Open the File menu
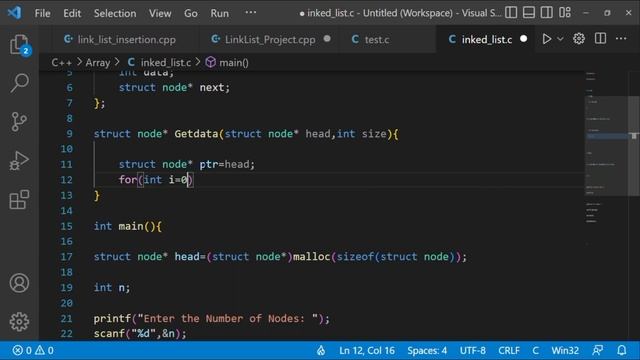Image resolution: width=640 pixels, height=360 pixels. (42, 13)
